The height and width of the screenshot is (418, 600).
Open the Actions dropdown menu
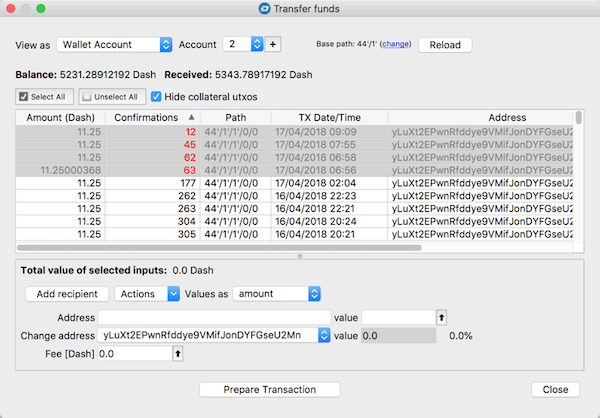click(x=147, y=294)
